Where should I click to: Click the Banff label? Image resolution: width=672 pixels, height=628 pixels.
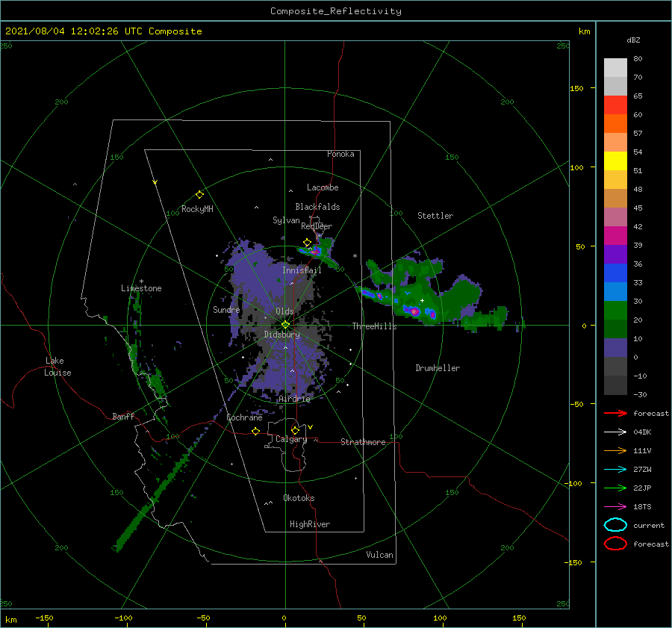point(123,416)
